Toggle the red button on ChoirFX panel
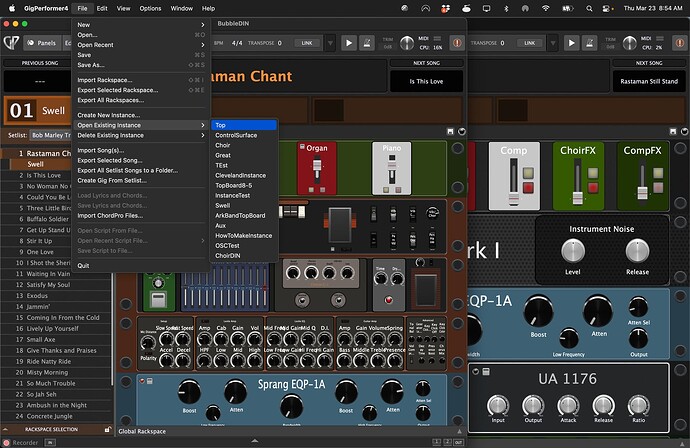The image size is (690, 448). tap(593, 188)
